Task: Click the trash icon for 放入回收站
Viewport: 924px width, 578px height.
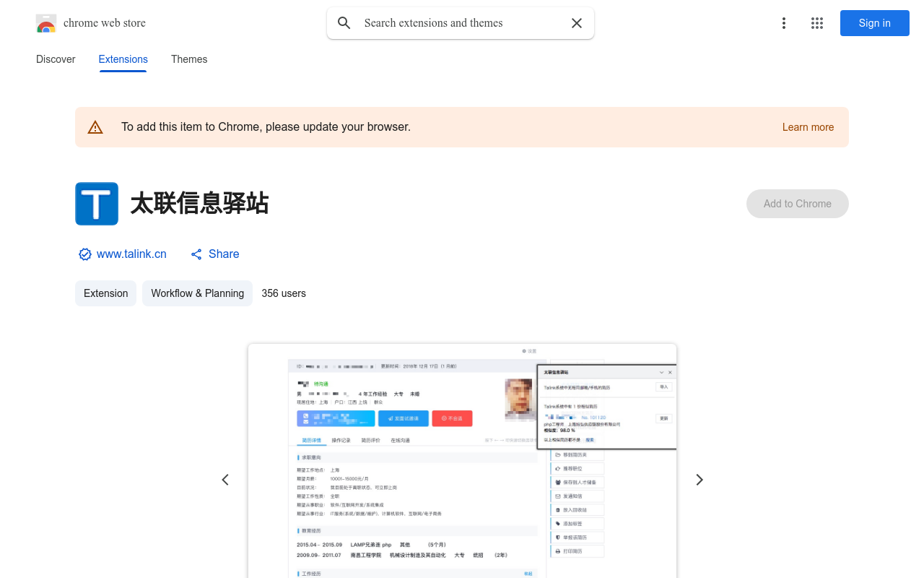Action: point(558,509)
